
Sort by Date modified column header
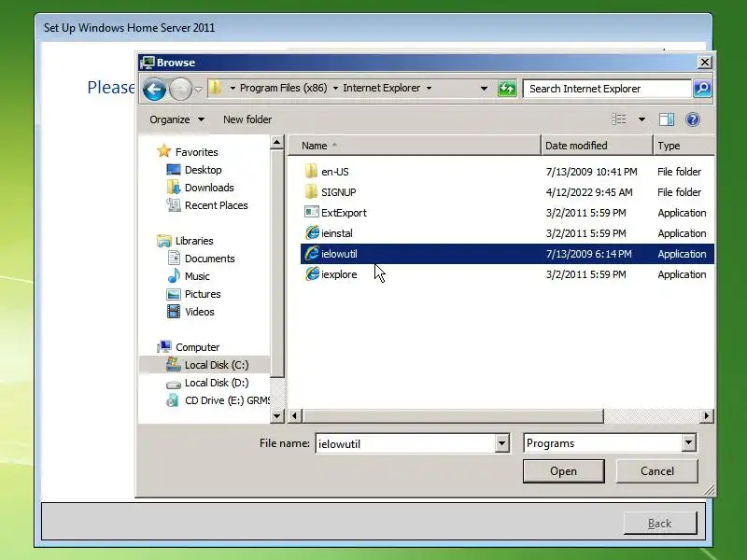[597, 146]
